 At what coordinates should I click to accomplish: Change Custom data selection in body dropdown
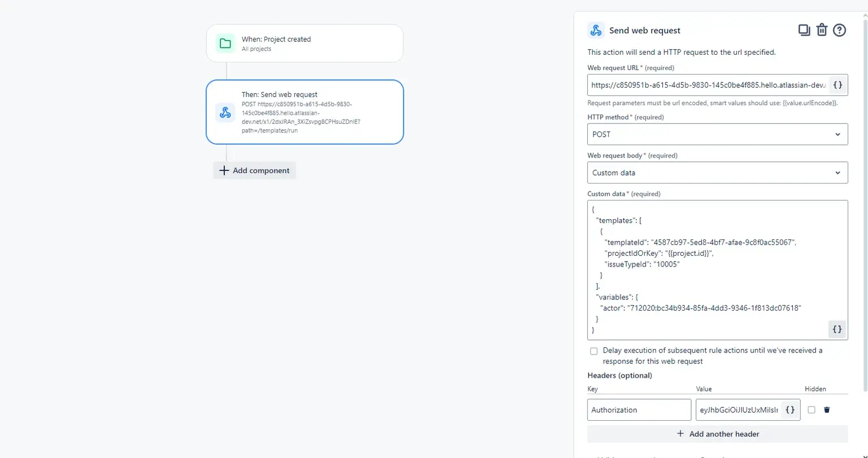(718, 172)
